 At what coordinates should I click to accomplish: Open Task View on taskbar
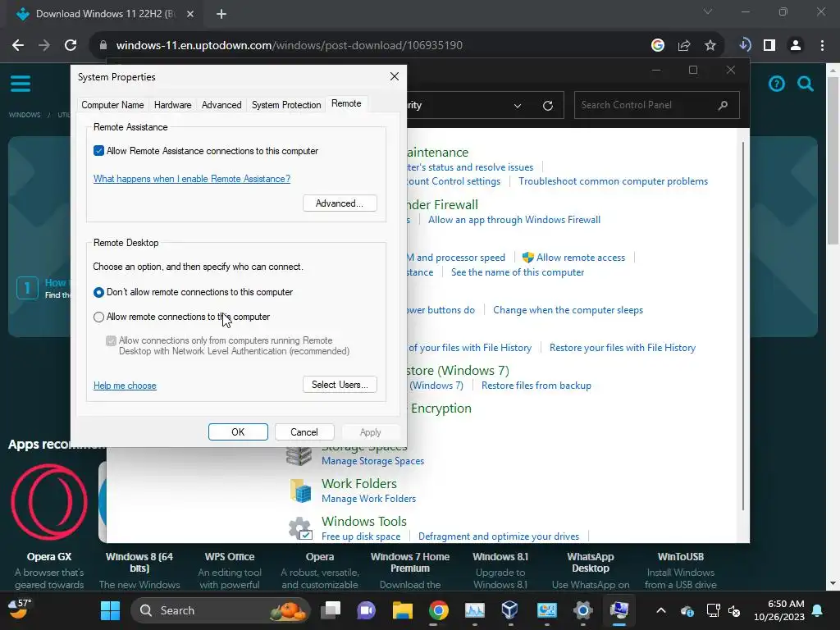(331, 610)
